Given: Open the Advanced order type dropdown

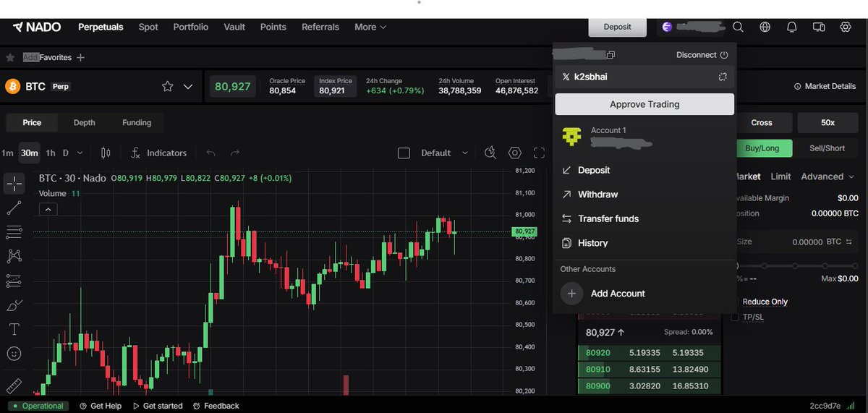Looking at the screenshot, I should pos(827,176).
